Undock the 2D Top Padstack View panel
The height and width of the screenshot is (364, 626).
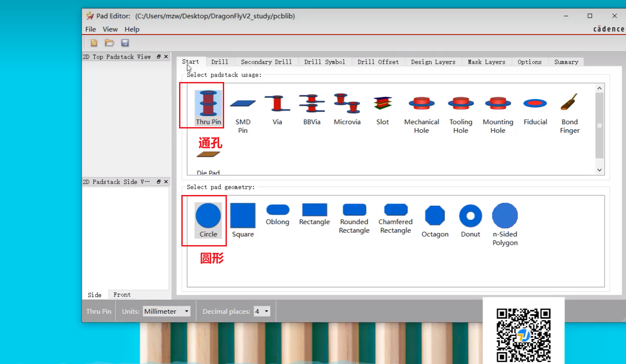pos(159,56)
